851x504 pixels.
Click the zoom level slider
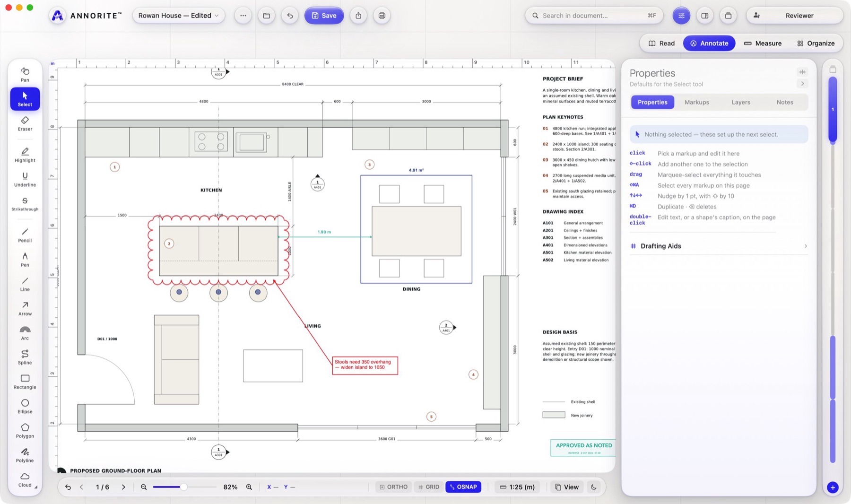pos(184,487)
